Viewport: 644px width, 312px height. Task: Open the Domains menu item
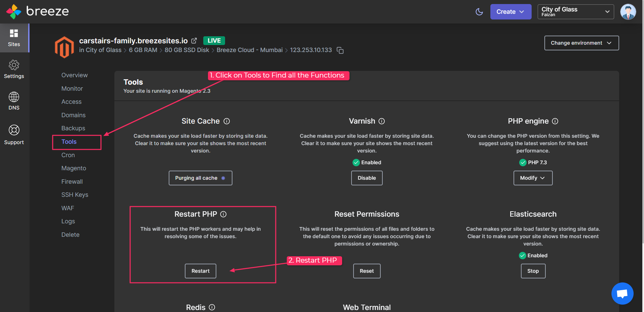73,115
